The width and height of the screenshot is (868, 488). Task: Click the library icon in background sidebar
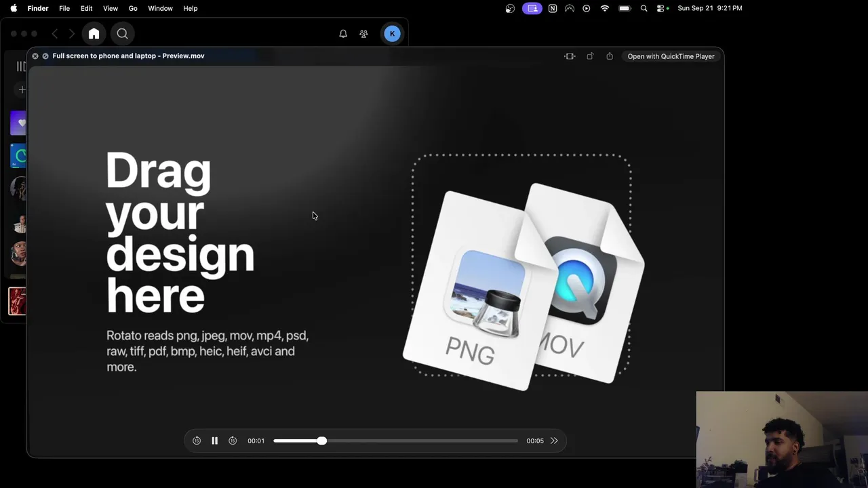coord(21,66)
